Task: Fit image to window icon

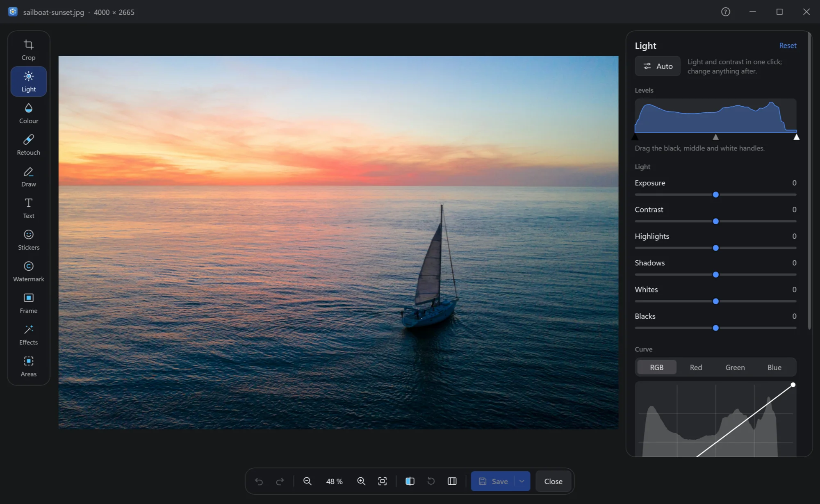Action: pyautogui.click(x=383, y=481)
